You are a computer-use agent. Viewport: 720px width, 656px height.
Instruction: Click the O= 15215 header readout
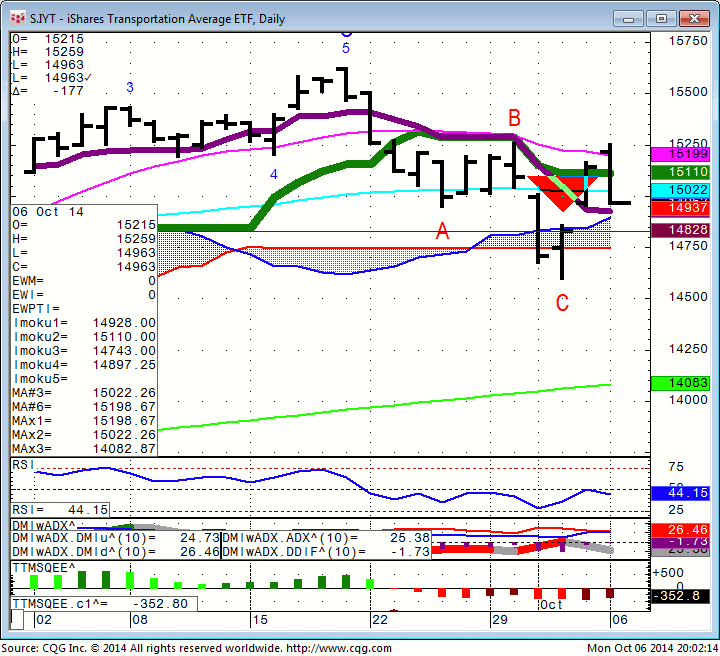48,39
